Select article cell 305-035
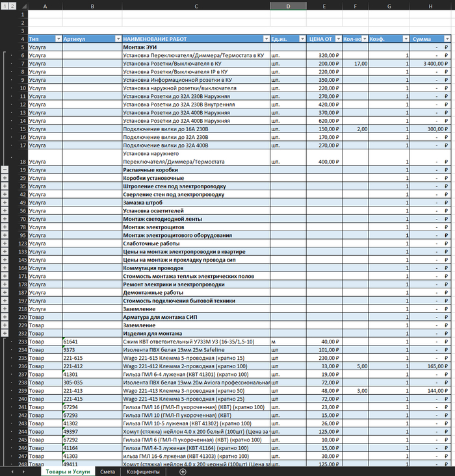 coord(92,382)
